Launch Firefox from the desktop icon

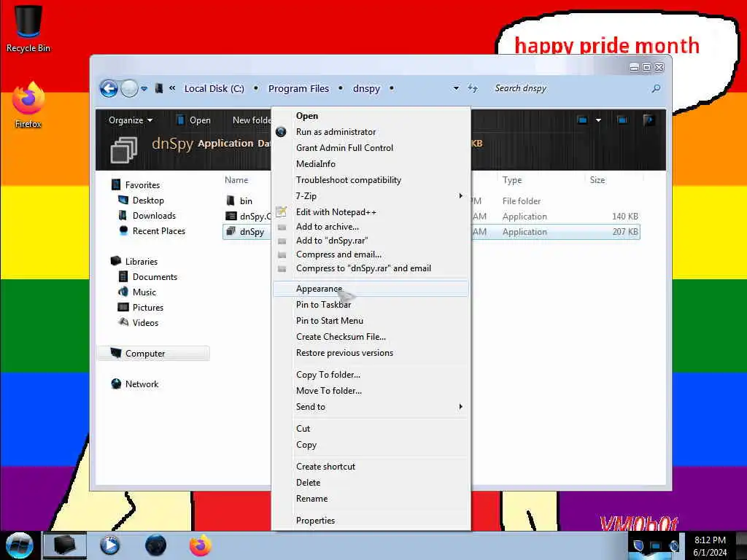tap(28, 104)
